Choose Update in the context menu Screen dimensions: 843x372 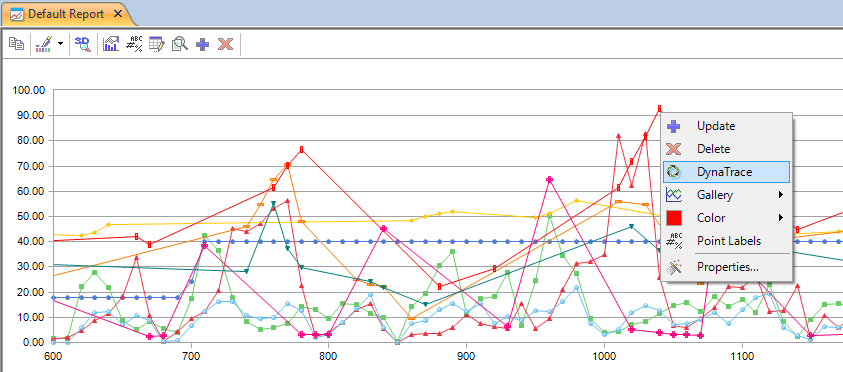pyautogui.click(x=726, y=126)
